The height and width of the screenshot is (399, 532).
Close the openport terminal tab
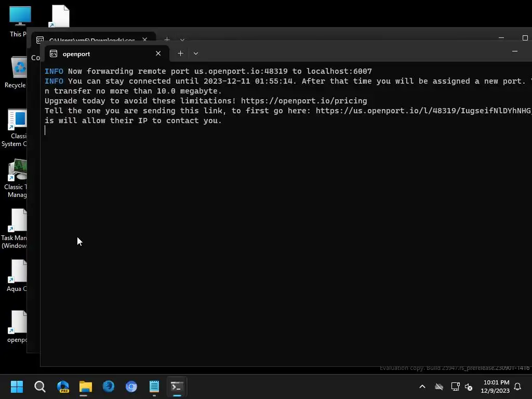point(158,54)
